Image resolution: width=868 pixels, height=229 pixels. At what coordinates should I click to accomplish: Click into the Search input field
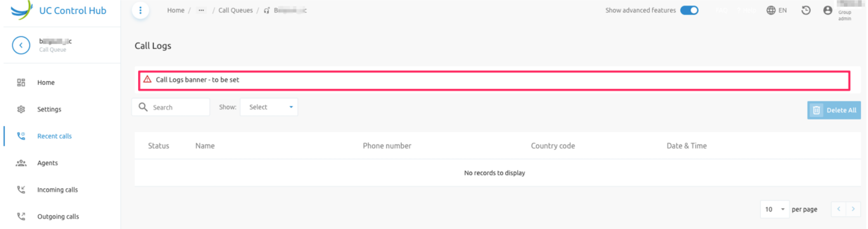click(171, 107)
